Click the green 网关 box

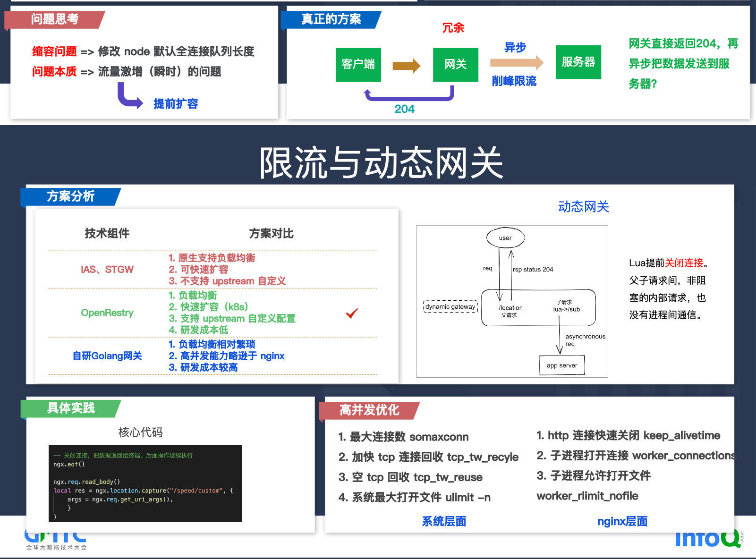coord(455,65)
